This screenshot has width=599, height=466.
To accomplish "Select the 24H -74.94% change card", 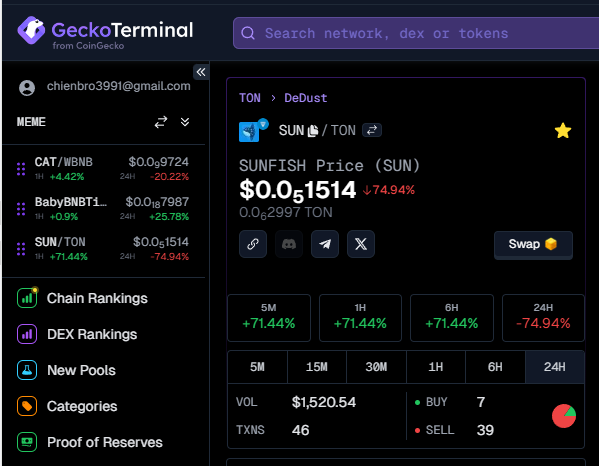I will point(543,318).
